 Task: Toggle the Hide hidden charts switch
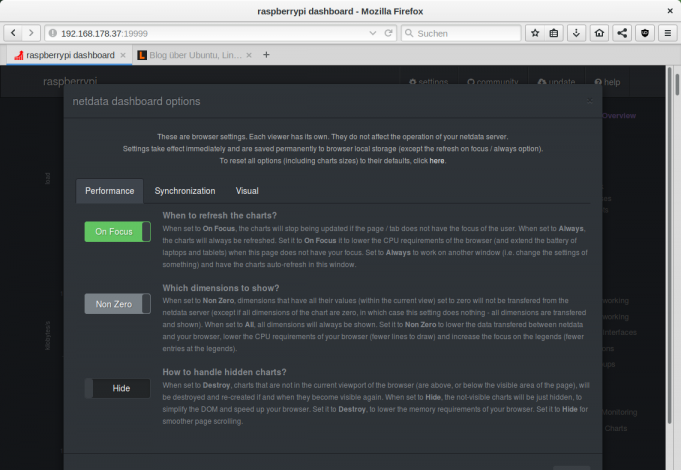117,388
